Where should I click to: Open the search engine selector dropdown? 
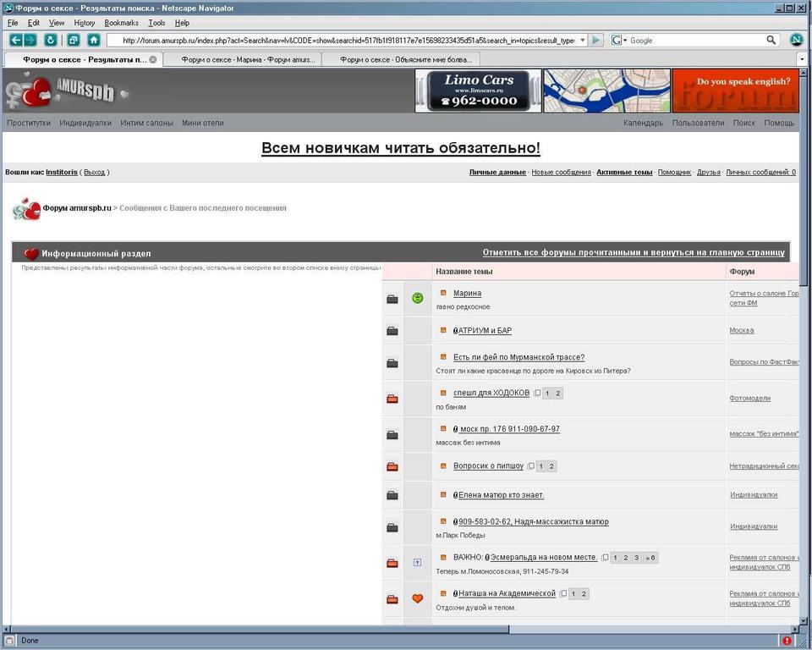coord(620,40)
